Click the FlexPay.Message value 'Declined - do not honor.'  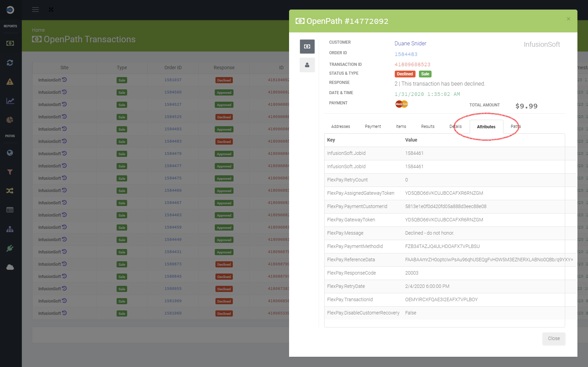point(429,233)
